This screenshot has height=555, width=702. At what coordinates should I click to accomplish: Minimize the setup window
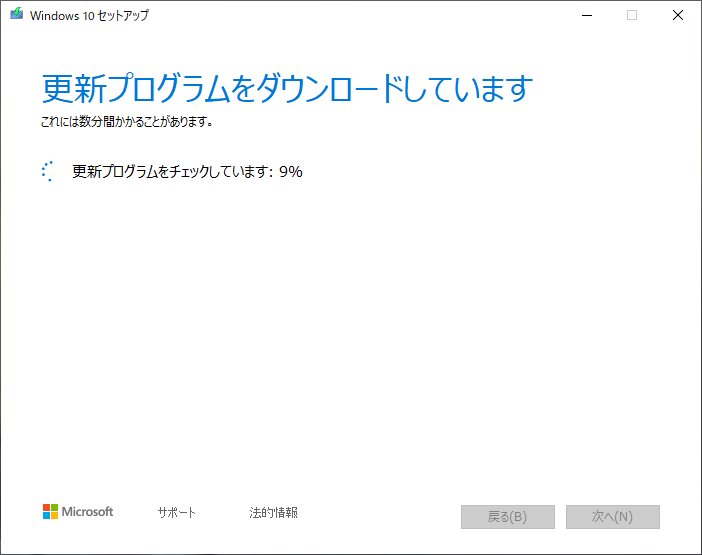pos(586,15)
